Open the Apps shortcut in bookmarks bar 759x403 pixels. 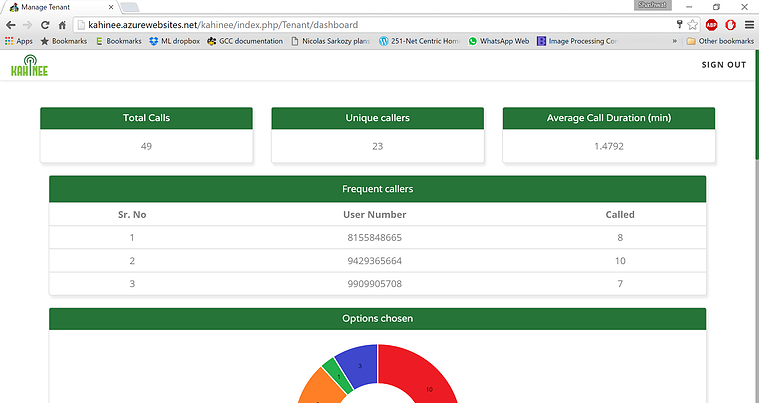tap(19, 42)
